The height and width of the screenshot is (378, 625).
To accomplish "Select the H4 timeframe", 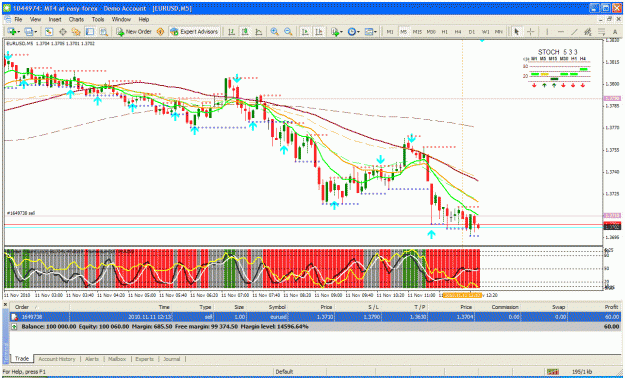I will click(458, 32).
